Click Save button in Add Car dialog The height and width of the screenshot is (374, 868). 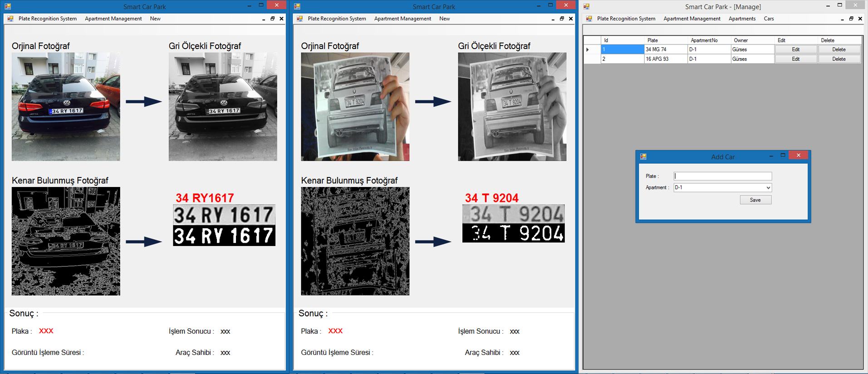(x=755, y=200)
